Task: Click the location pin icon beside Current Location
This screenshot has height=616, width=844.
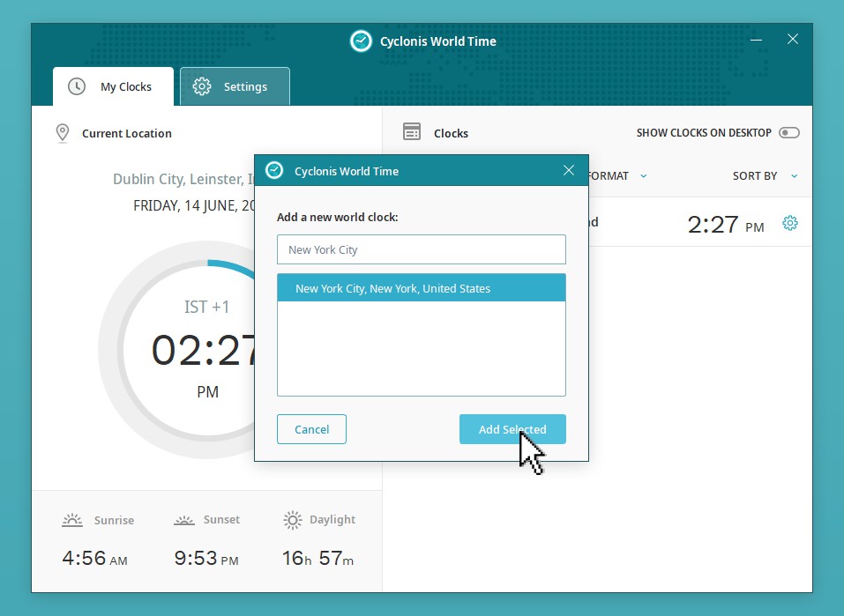Action: pos(63,133)
